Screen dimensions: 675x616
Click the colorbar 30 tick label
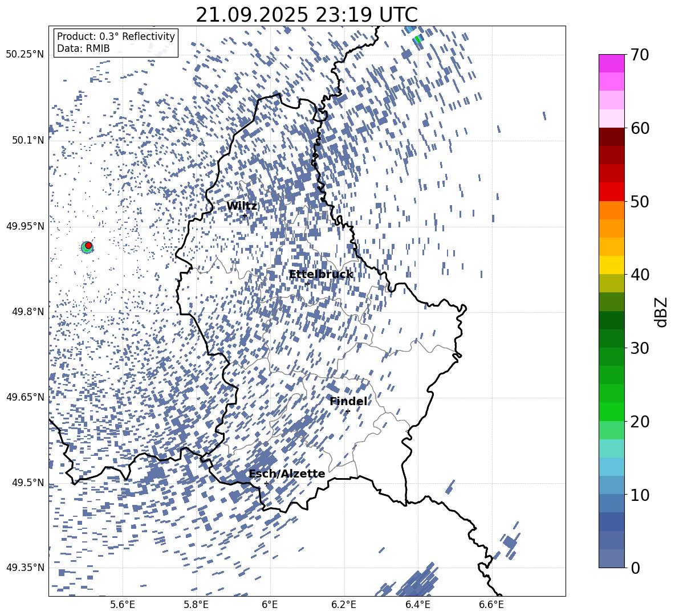tap(640, 348)
